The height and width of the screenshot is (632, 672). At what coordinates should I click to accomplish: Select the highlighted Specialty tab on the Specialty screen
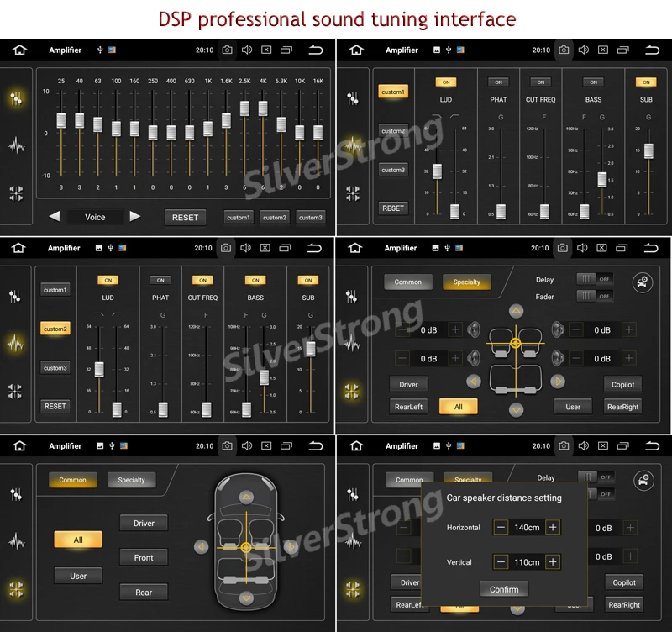(x=467, y=282)
